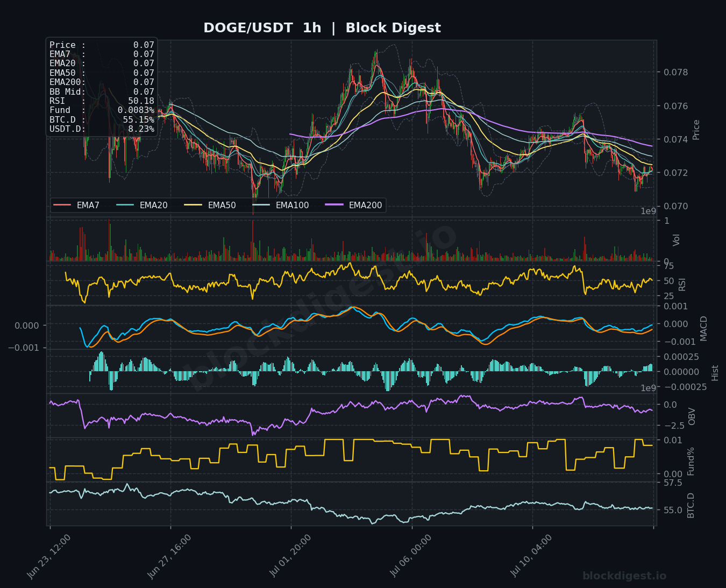The image size is (726, 588).
Task: Click the Fund value 0.0083%
Action: click(x=136, y=110)
